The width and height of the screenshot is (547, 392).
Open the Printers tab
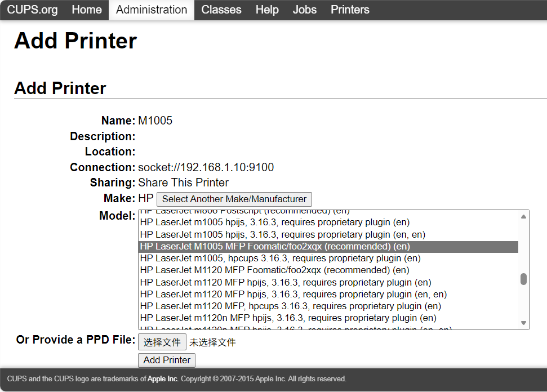(x=350, y=10)
